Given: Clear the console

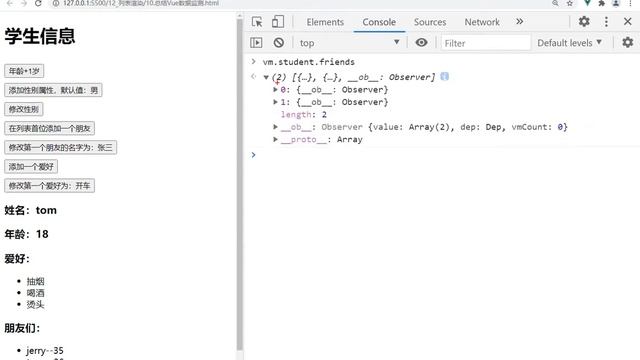Looking at the screenshot, I should 279,42.
